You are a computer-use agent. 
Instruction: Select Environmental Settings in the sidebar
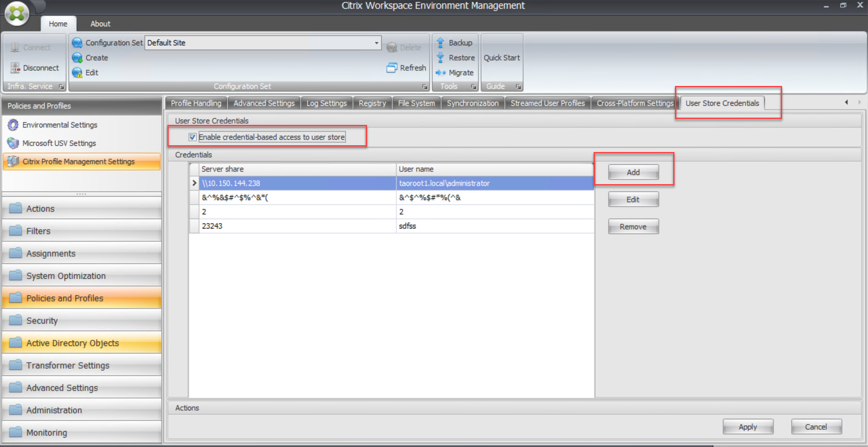point(59,125)
